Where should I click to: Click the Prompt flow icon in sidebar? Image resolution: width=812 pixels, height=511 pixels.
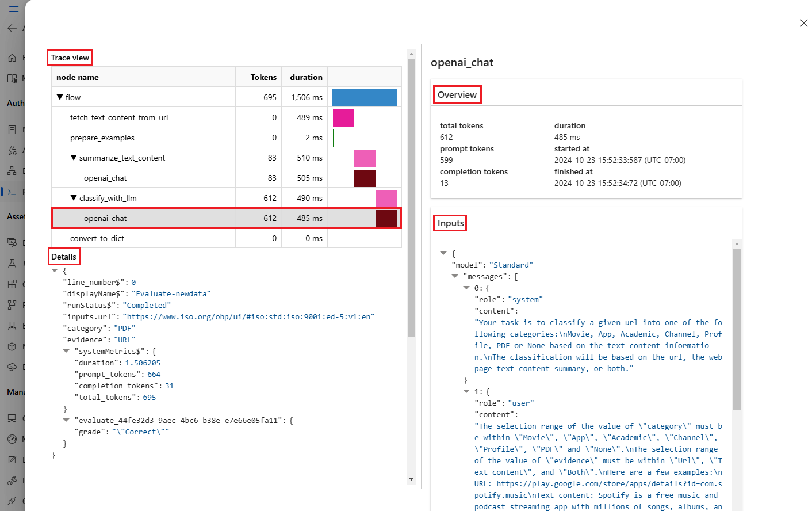tap(12, 192)
